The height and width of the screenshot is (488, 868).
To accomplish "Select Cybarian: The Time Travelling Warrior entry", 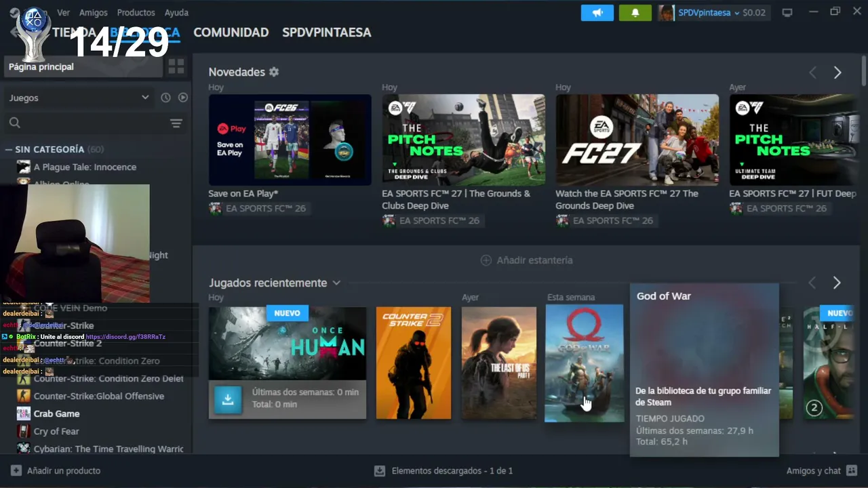I will 108,449.
